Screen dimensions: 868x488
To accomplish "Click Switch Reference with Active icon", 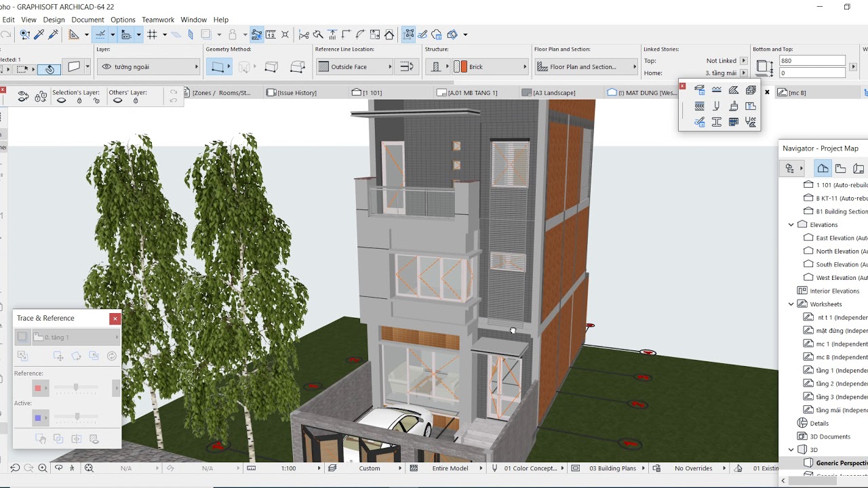I will point(22,356).
